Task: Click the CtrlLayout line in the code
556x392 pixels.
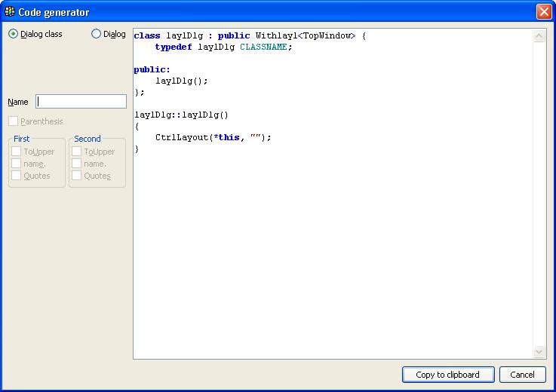Action: click(212, 137)
